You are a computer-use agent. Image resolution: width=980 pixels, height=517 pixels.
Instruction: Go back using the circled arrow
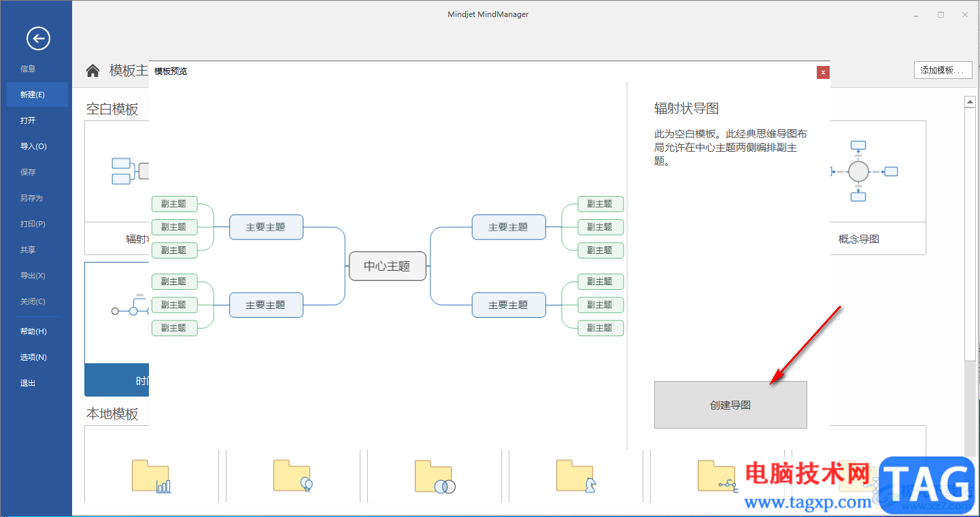pos(38,39)
